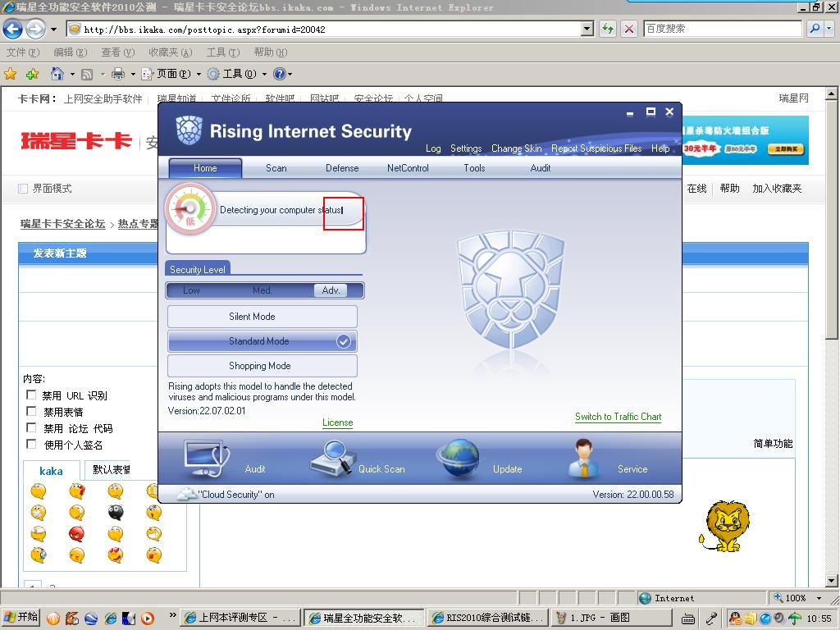
Task: Select Silent Mode
Action: 262,317
